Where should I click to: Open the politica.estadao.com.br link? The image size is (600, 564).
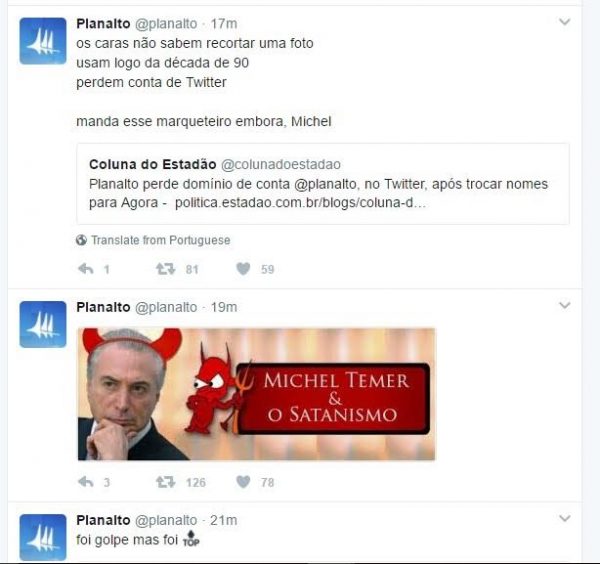[x=300, y=202]
